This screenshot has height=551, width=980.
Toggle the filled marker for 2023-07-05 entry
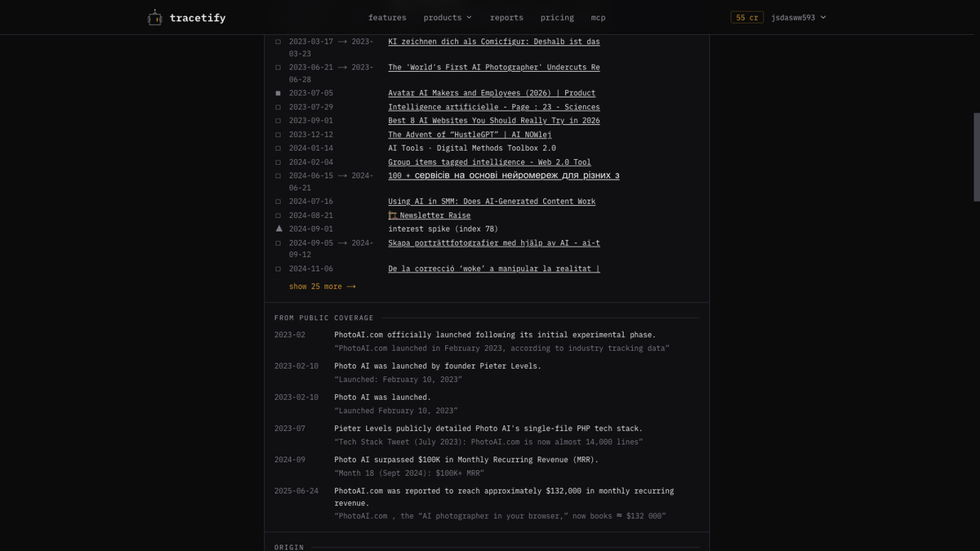tap(278, 93)
